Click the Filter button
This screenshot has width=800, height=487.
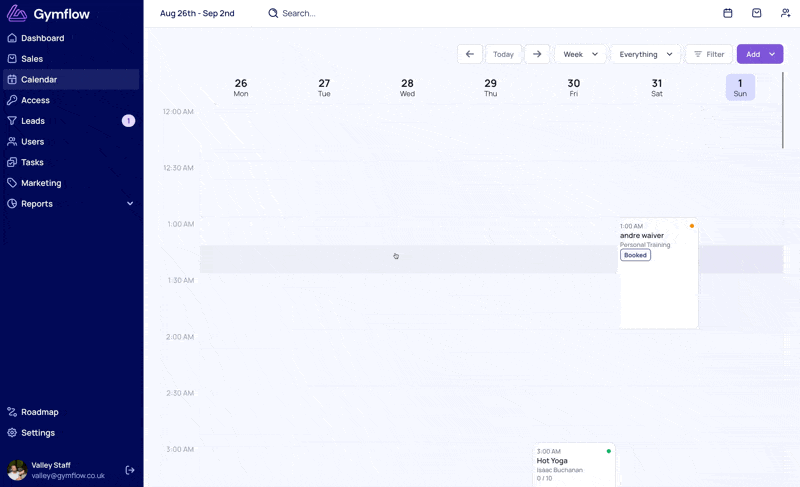(709, 54)
